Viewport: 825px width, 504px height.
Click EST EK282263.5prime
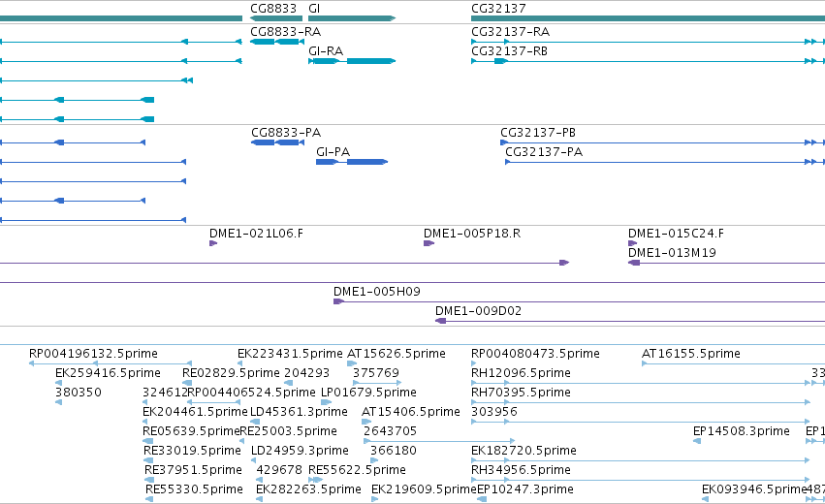click(x=308, y=489)
